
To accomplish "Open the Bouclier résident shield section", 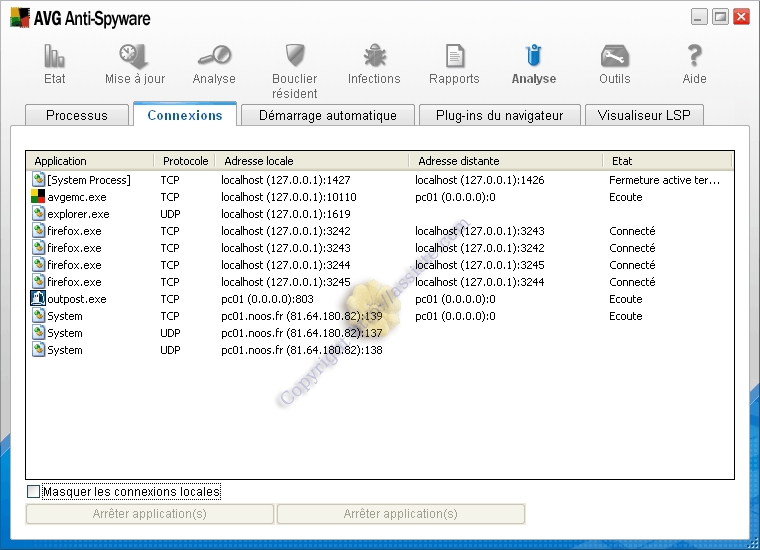I will click(294, 72).
